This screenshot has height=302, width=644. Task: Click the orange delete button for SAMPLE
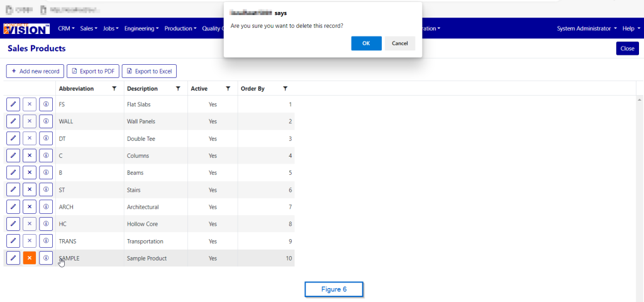(30, 258)
